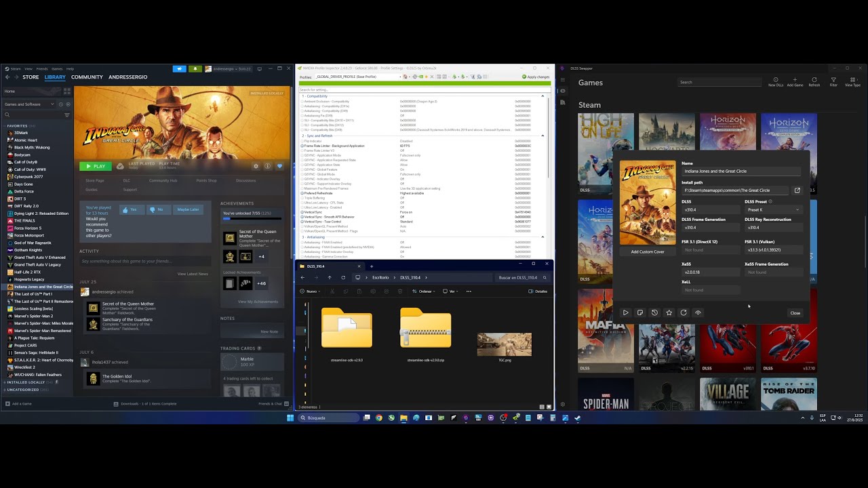Open ANDRESSERGIO profile tab in Steam
Image resolution: width=868 pixels, height=488 pixels.
pyautogui.click(x=127, y=77)
